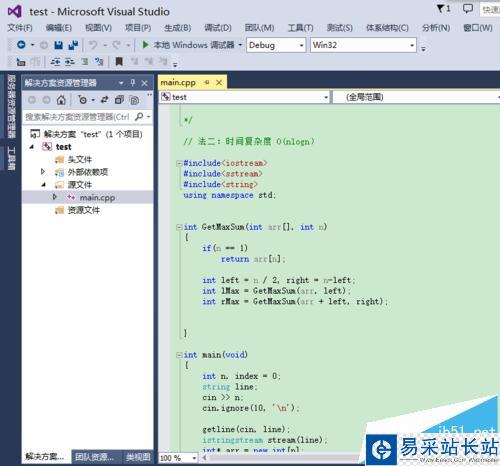Open the Navigate Backward history dropdown arrow

click(32, 45)
